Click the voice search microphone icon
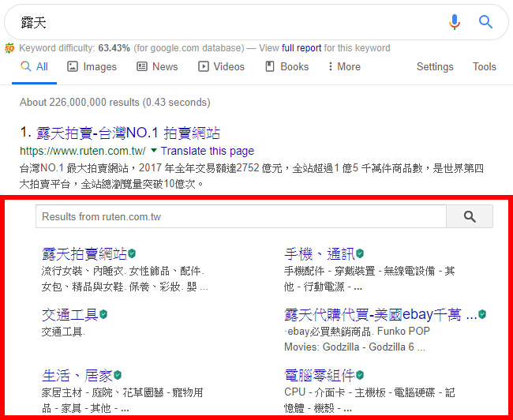The image size is (513, 420). (x=454, y=22)
